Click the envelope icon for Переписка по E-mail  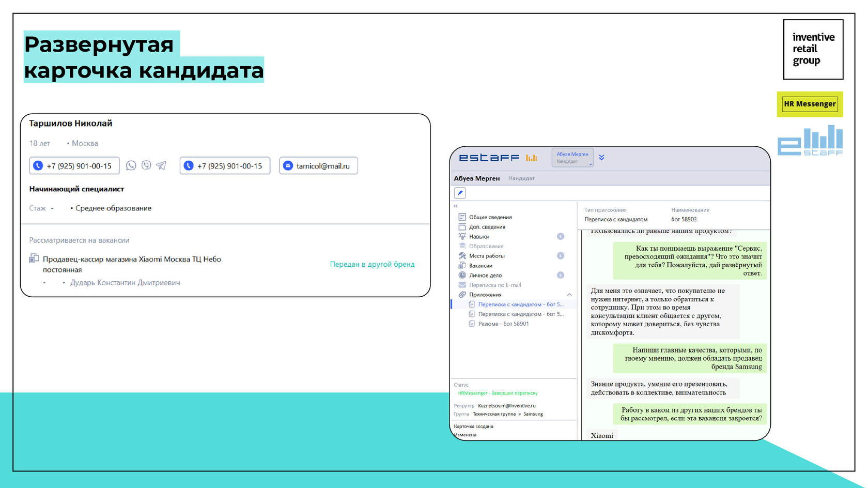coord(462,285)
